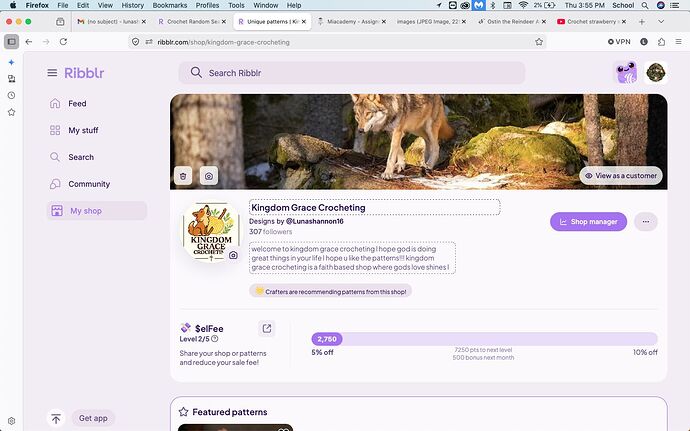This screenshot has width=690, height=431.
Task: Change shop logo via camera icon
Action: 233,255
